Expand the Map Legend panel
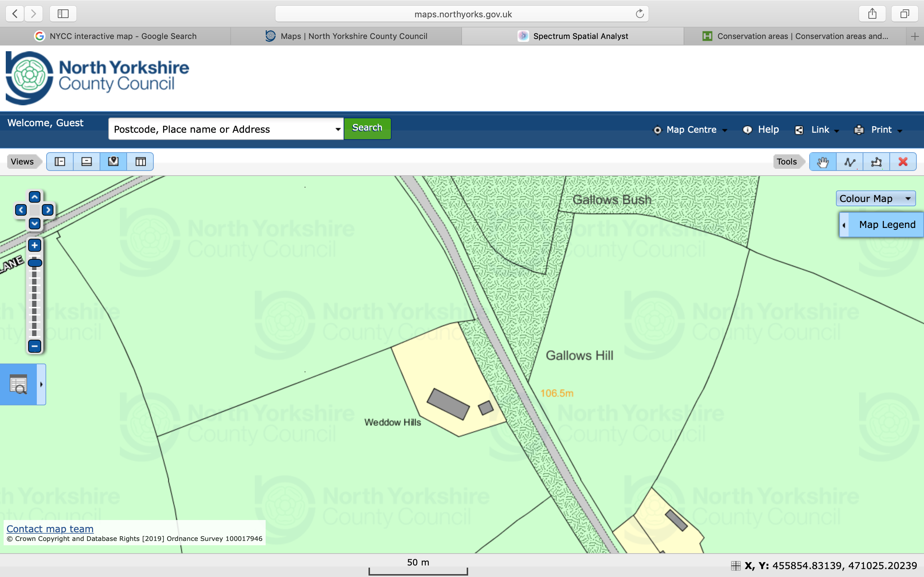Image resolution: width=924 pixels, height=577 pixels. coord(882,225)
